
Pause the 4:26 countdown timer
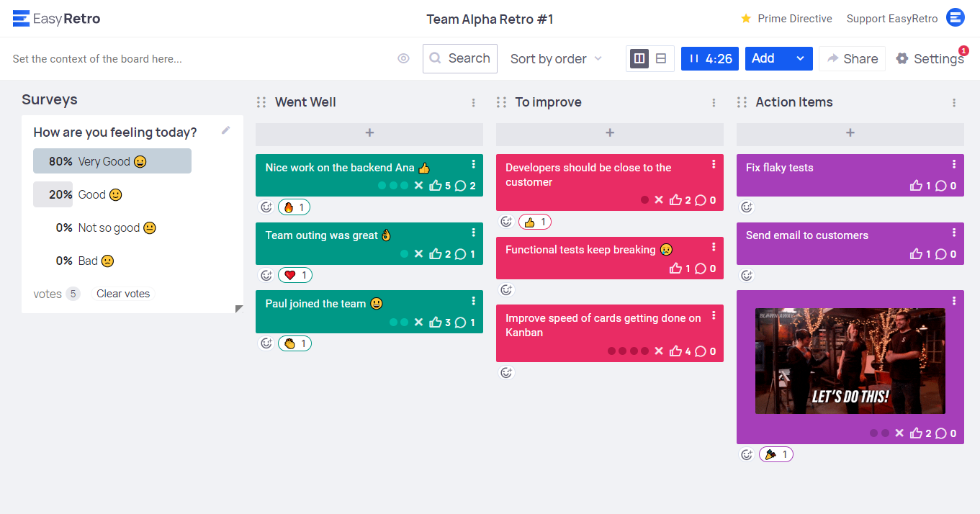pos(694,59)
